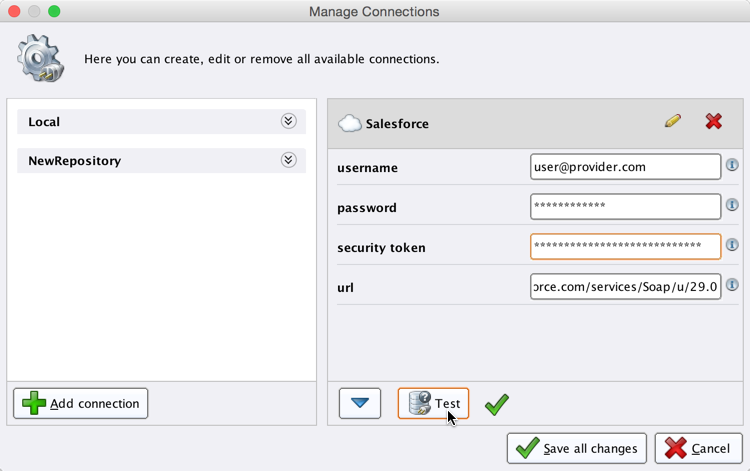
Task: Expand the Local connections section
Action: (288, 121)
